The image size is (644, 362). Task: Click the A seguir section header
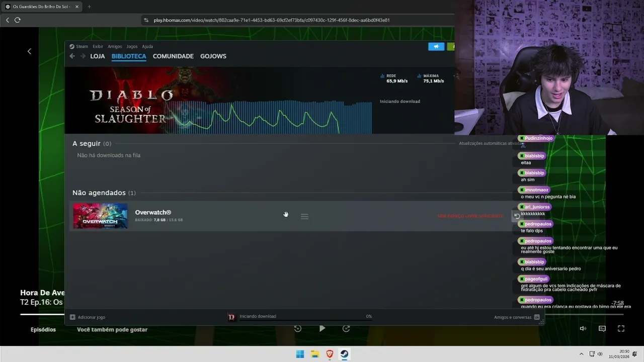pyautogui.click(x=92, y=143)
